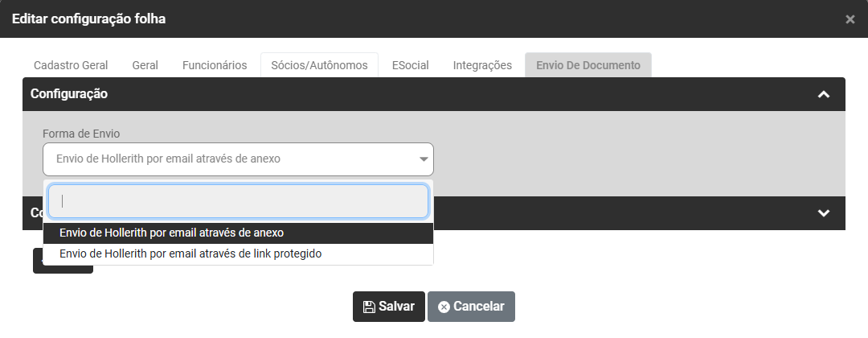Click the Forma de Envio label

tap(81, 133)
